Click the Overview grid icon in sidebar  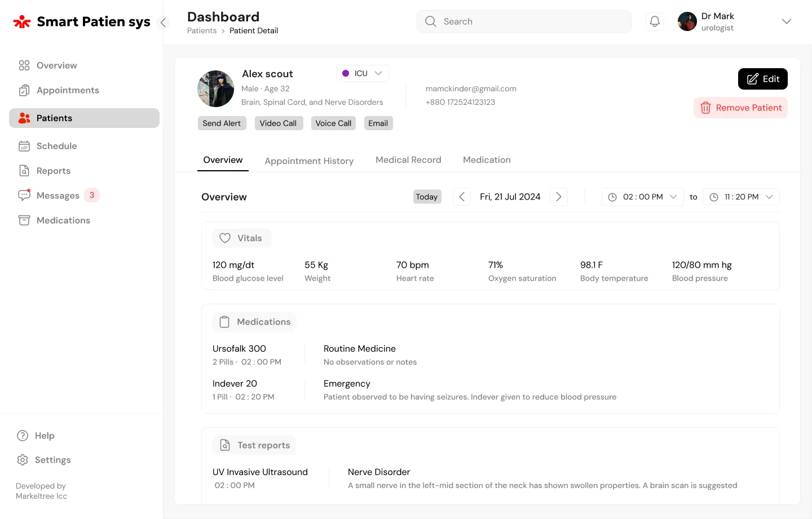(x=24, y=65)
